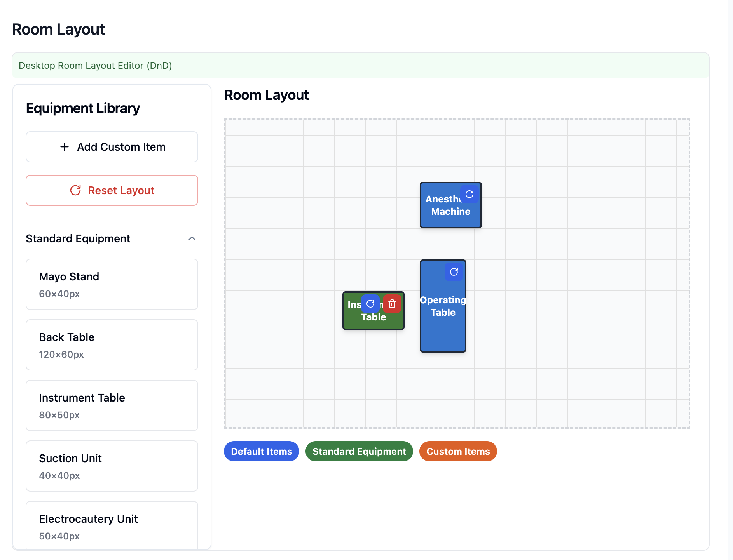This screenshot has height=560, width=733.
Task: Rotate the Operating Table item
Action: coord(454,272)
